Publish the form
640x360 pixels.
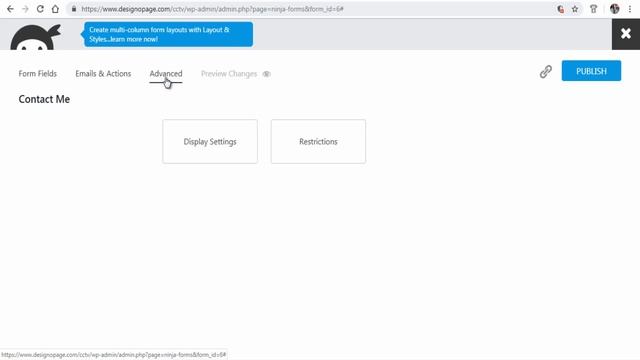591,71
